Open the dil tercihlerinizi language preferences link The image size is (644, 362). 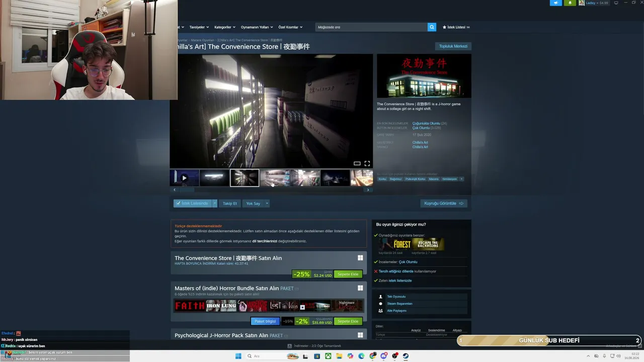[265, 241]
